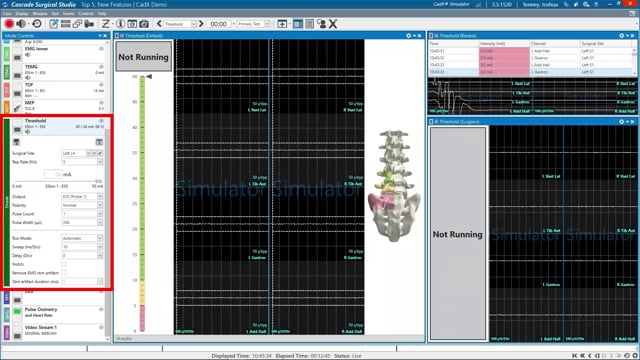Open the Pulse Width dropdown
This screenshot has width=640, height=360.
click(100, 222)
